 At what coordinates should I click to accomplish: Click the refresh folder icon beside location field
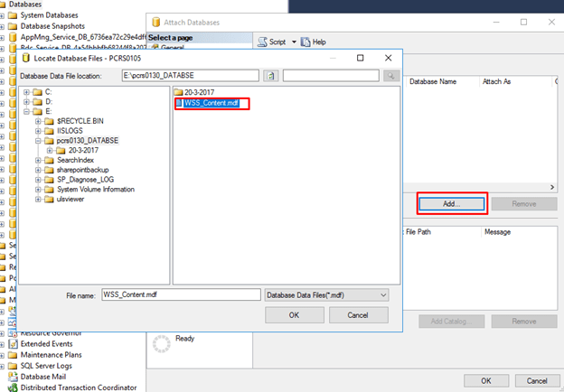click(271, 77)
